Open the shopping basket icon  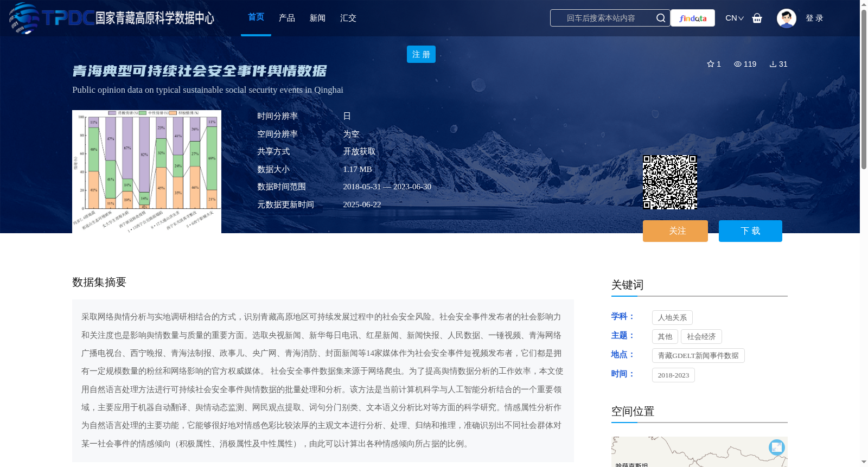[x=757, y=18]
